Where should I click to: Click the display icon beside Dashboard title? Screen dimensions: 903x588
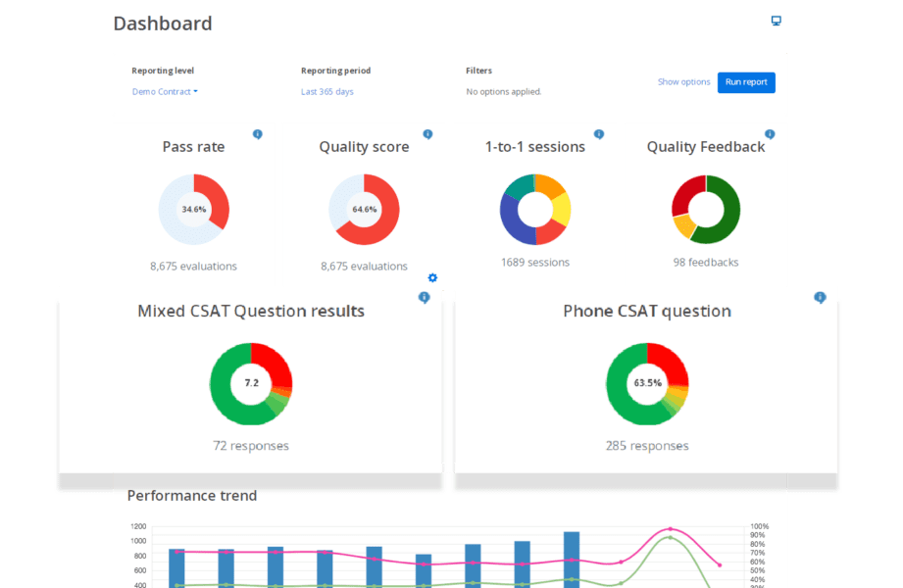777,21
